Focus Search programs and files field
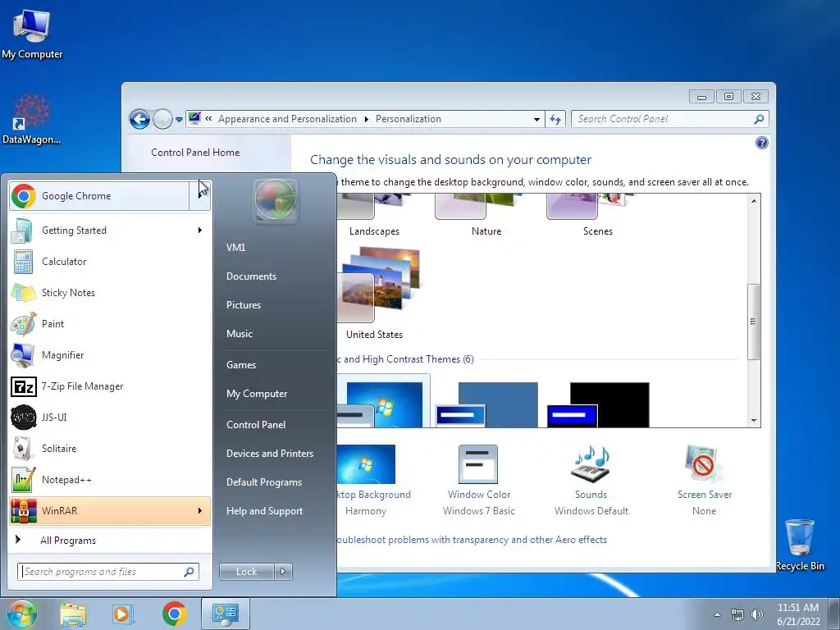The image size is (840, 630). (108, 572)
